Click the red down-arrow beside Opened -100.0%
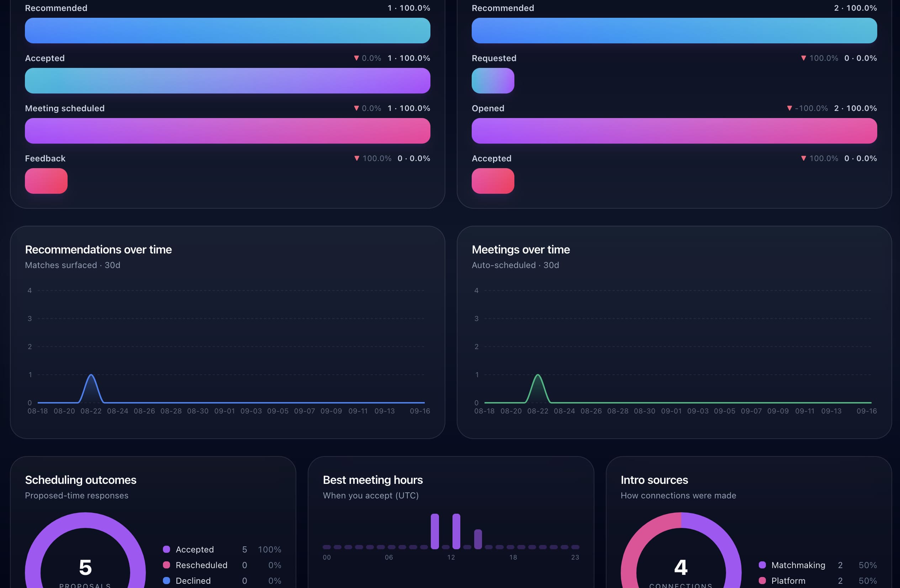The image size is (900, 588). [789, 108]
